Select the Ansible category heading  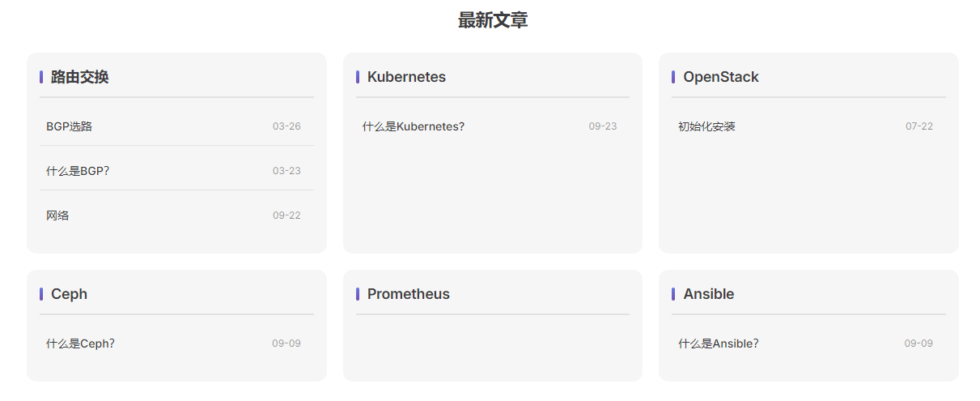pyautogui.click(x=709, y=294)
